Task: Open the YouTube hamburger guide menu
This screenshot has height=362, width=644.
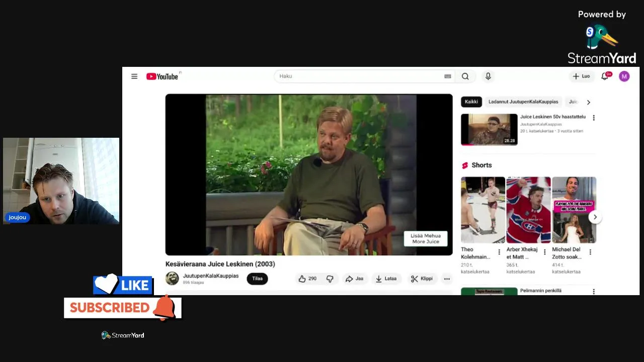Action: click(134, 76)
